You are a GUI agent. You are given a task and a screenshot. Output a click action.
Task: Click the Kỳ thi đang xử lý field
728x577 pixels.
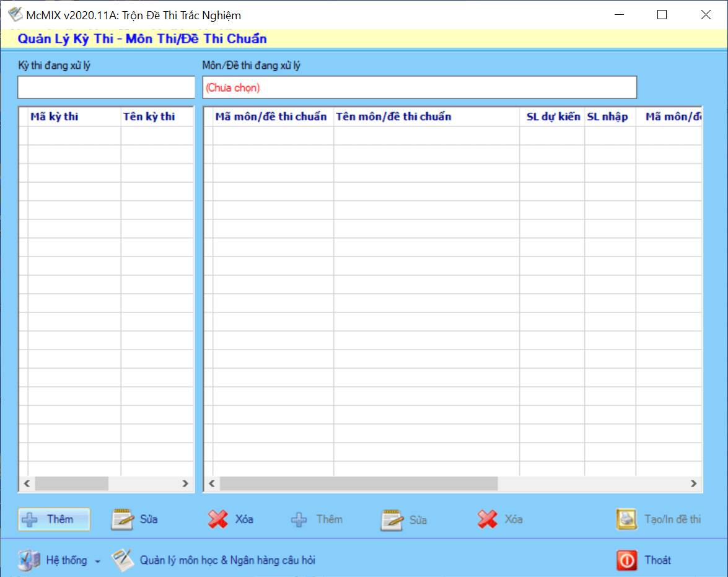(x=107, y=87)
